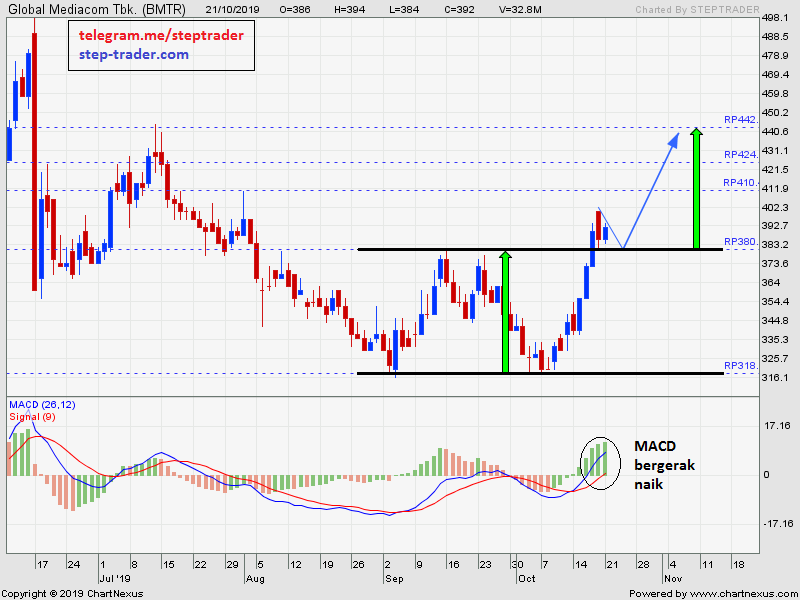Click the green range arrow between the black lines
The height and width of the screenshot is (600, 800).
pos(505,312)
